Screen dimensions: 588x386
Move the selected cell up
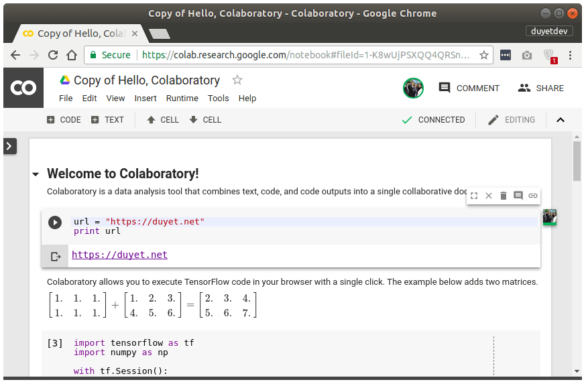pyautogui.click(x=162, y=119)
